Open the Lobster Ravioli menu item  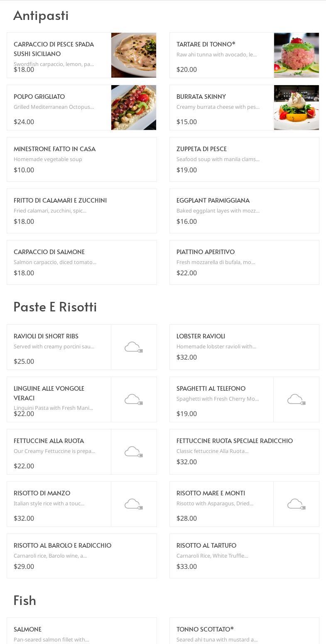244,347
